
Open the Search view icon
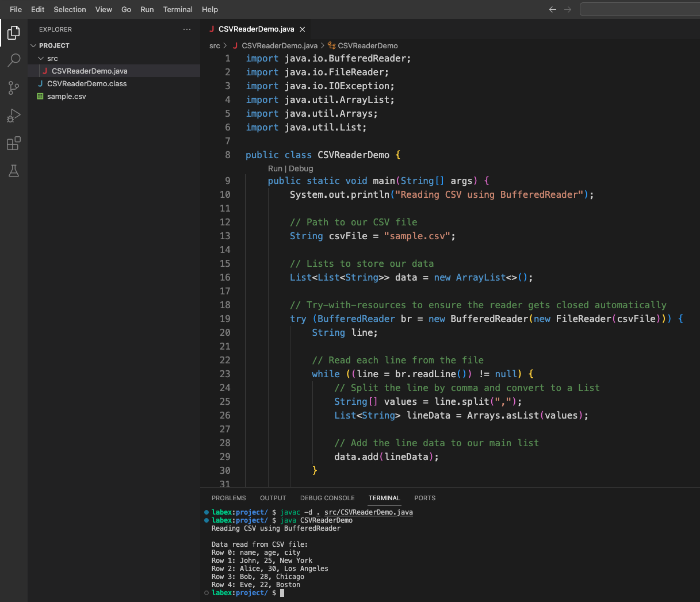(x=14, y=60)
